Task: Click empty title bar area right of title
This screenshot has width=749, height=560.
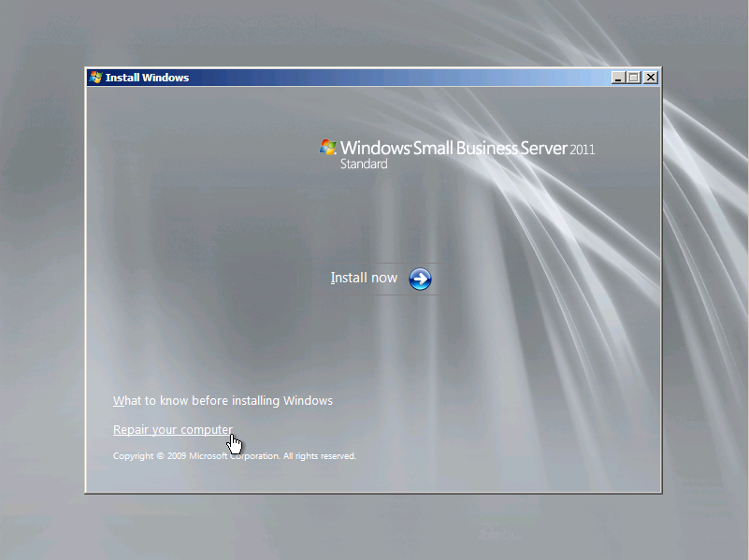Action: [x=393, y=78]
